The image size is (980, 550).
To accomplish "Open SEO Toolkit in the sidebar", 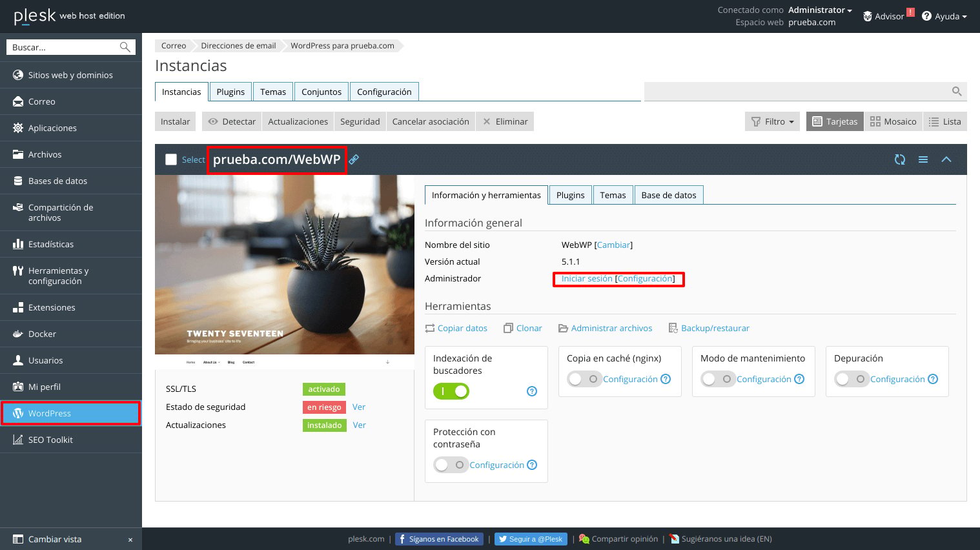I will (70, 440).
